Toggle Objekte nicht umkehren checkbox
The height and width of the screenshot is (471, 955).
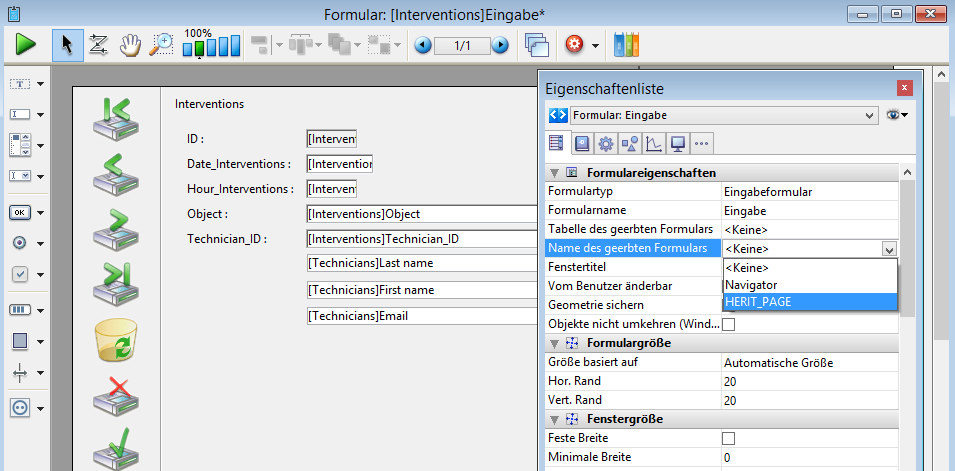click(728, 324)
